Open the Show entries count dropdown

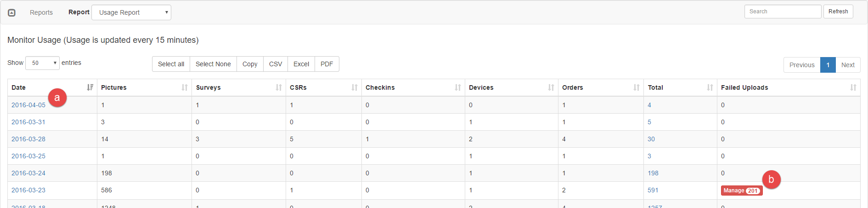[42, 63]
